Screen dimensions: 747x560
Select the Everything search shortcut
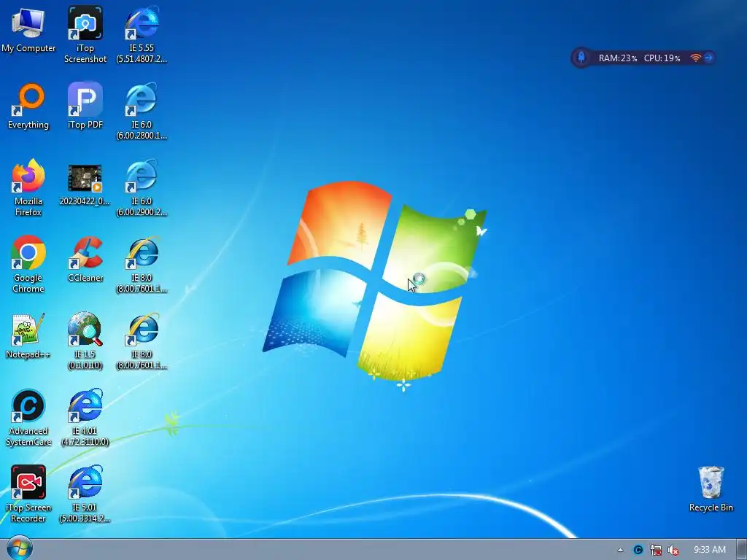(x=28, y=106)
